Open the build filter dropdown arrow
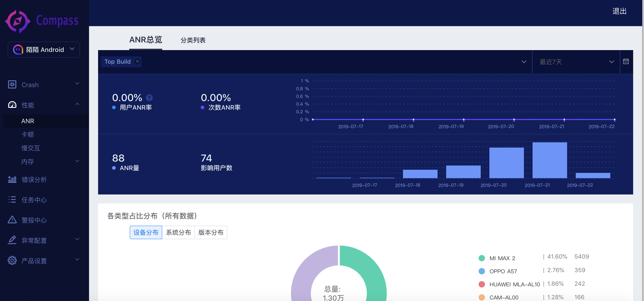This screenshot has height=301, width=644. [524, 62]
